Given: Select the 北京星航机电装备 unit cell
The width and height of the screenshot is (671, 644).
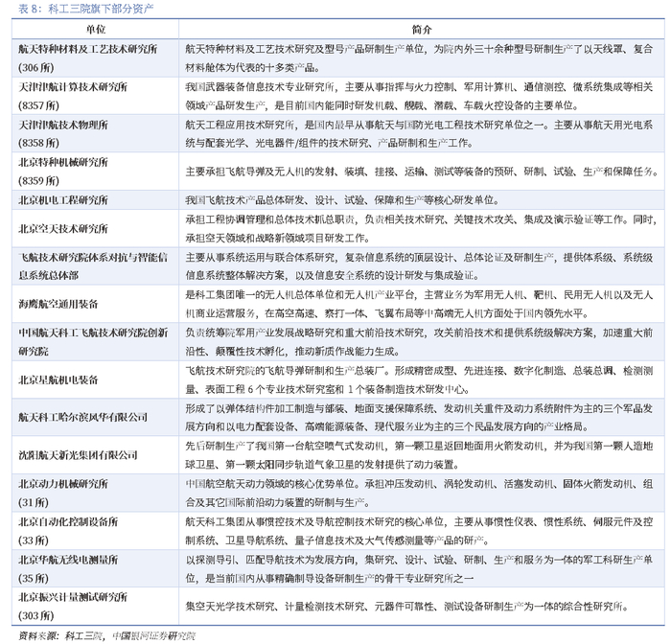Looking at the screenshot, I should point(95,379).
